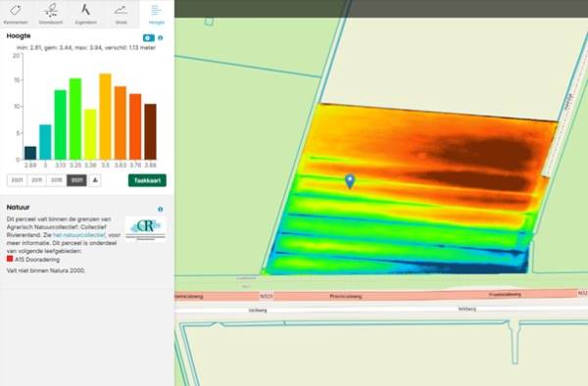This screenshot has width=588, height=386.
Task: Click the blue location pin on map
Action: [350, 181]
